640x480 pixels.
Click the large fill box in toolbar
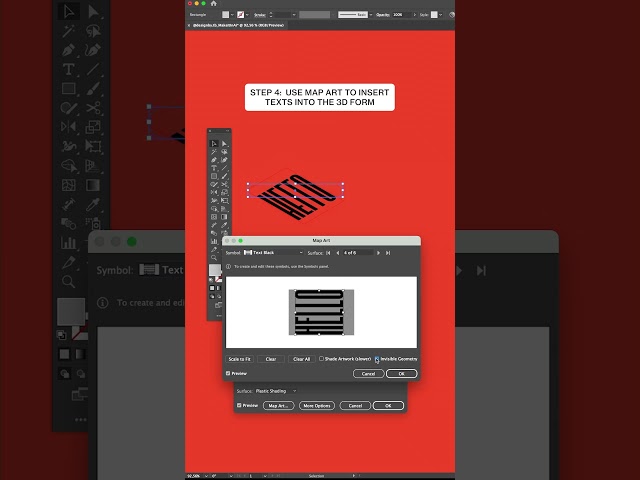(x=214, y=269)
